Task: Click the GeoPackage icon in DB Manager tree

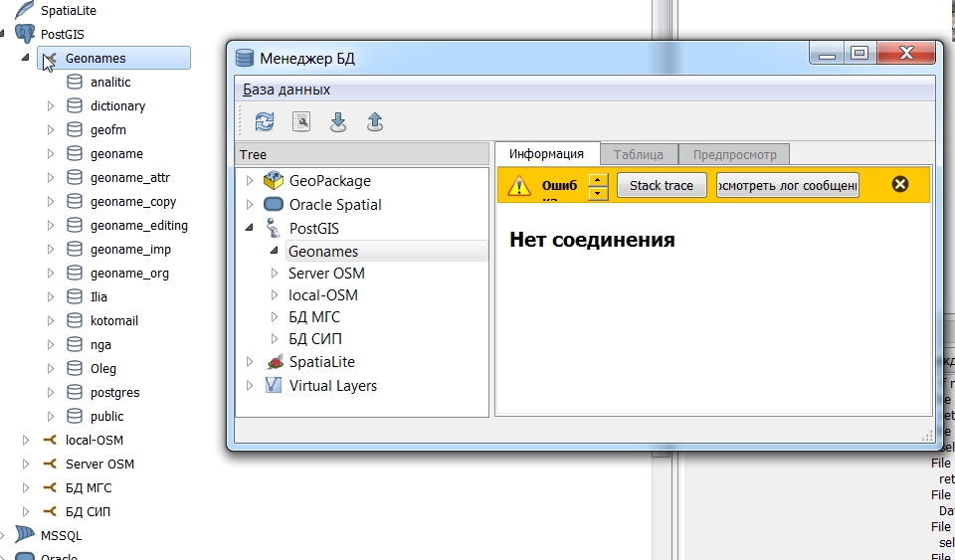Action: [274, 181]
